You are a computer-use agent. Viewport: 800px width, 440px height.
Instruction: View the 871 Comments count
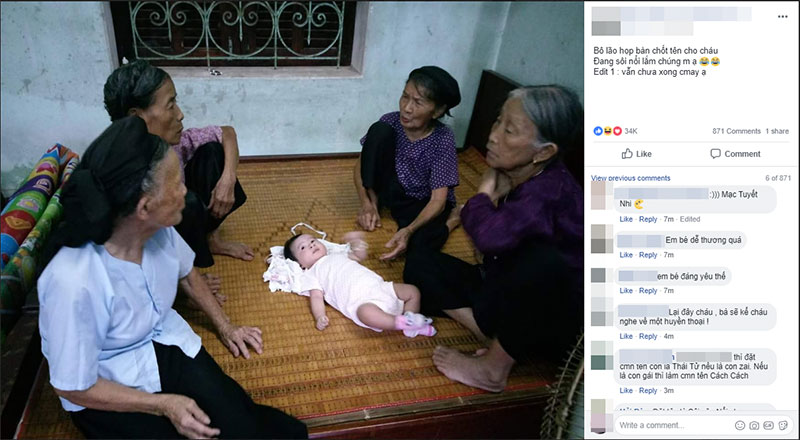click(x=736, y=131)
